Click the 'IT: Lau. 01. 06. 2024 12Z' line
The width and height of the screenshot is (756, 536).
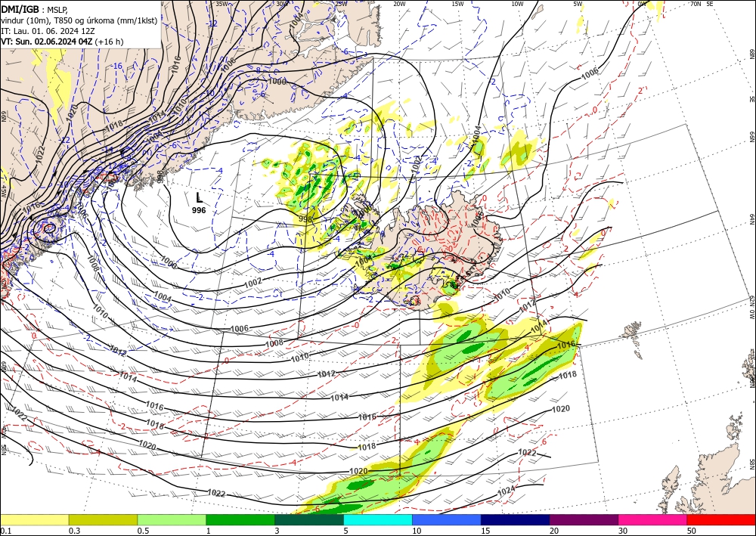pyautogui.click(x=48, y=31)
